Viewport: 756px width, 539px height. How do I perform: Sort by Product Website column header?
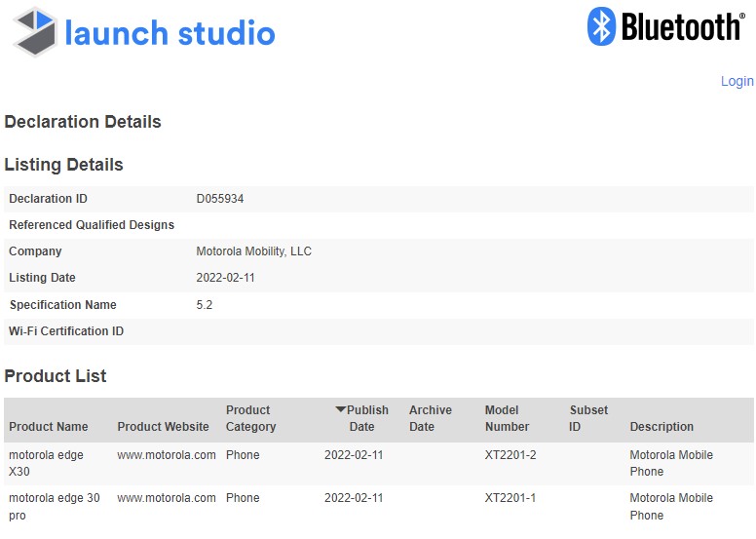pyautogui.click(x=163, y=427)
